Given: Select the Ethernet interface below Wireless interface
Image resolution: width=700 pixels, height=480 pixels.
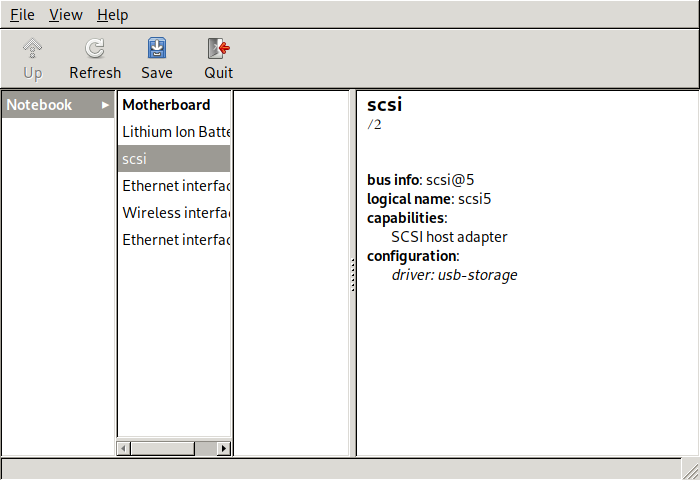Looking at the screenshot, I should [x=175, y=240].
